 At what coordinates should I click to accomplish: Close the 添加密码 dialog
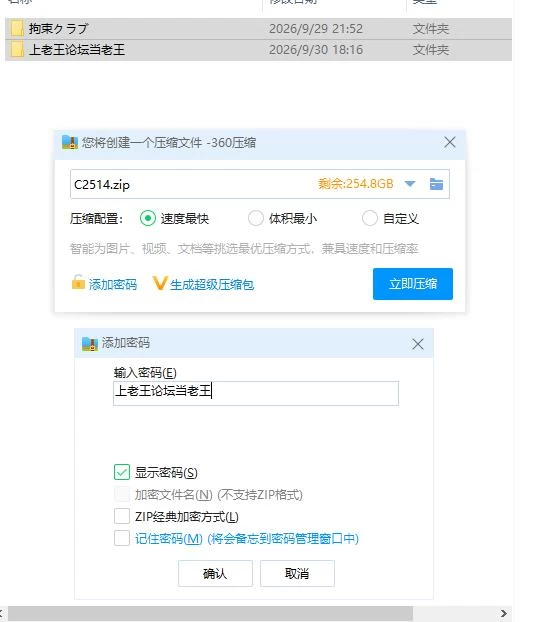[x=418, y=344]
